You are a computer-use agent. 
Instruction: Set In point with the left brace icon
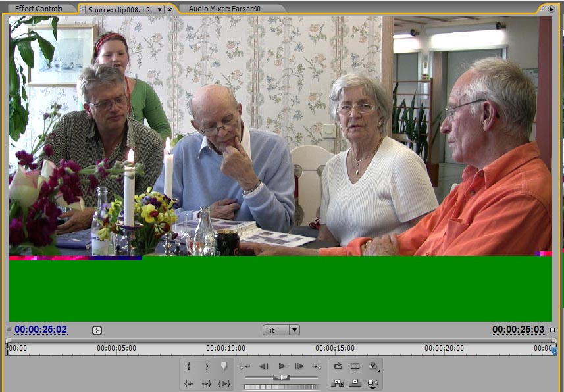pos(188,366)
